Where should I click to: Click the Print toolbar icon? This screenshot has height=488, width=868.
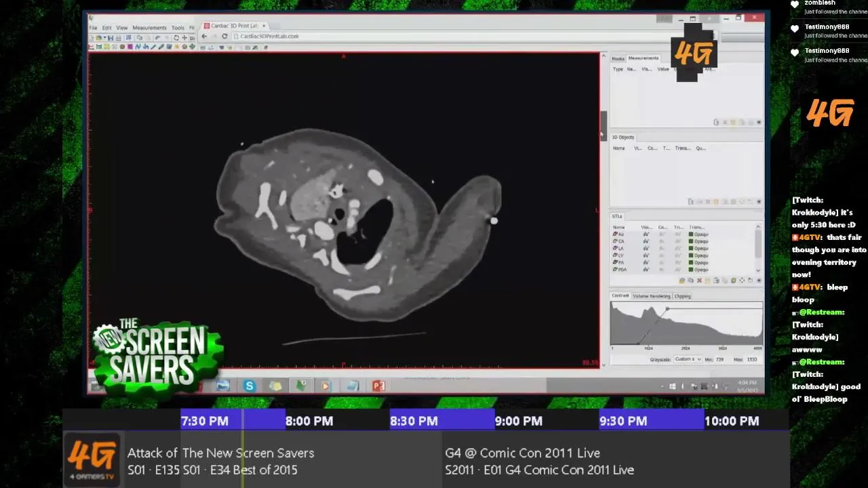click(118, 37)
